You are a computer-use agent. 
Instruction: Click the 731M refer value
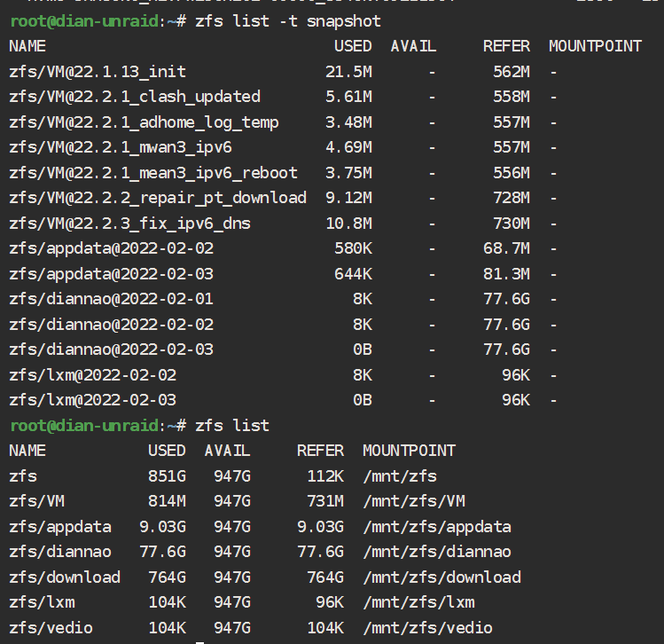point(325,501)
